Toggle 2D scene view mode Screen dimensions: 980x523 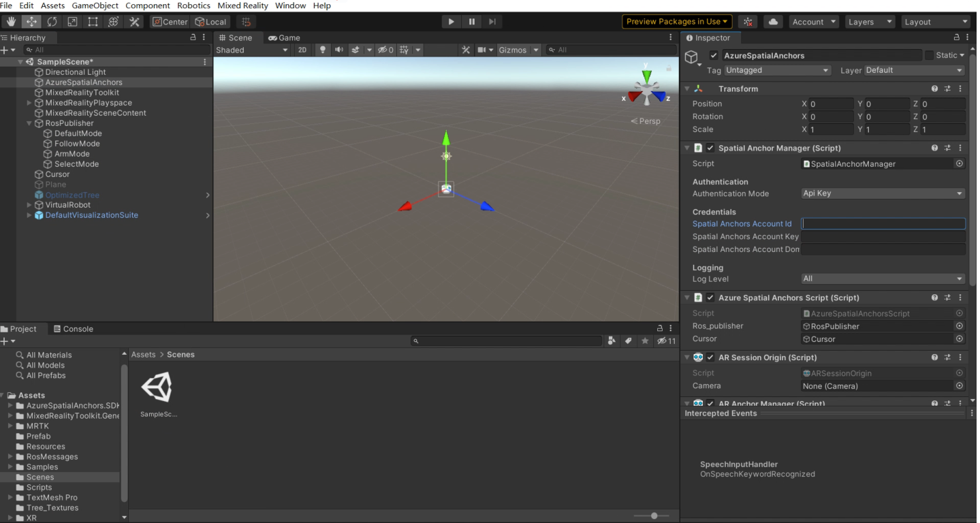pos(302,50)
